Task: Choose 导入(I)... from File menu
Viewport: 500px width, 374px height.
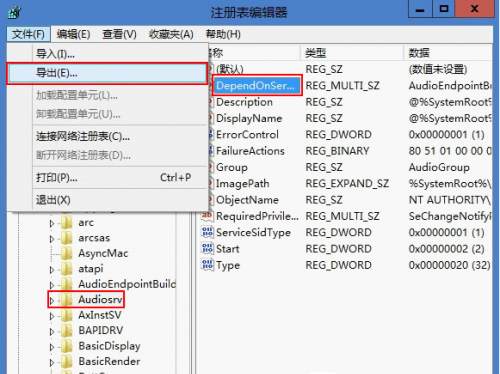Action: coord(107,53)
